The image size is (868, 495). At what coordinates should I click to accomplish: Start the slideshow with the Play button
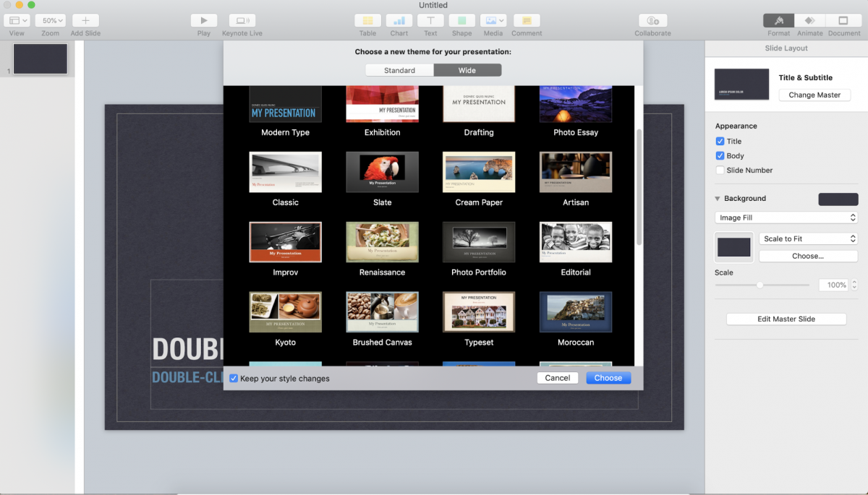(204, 21)
